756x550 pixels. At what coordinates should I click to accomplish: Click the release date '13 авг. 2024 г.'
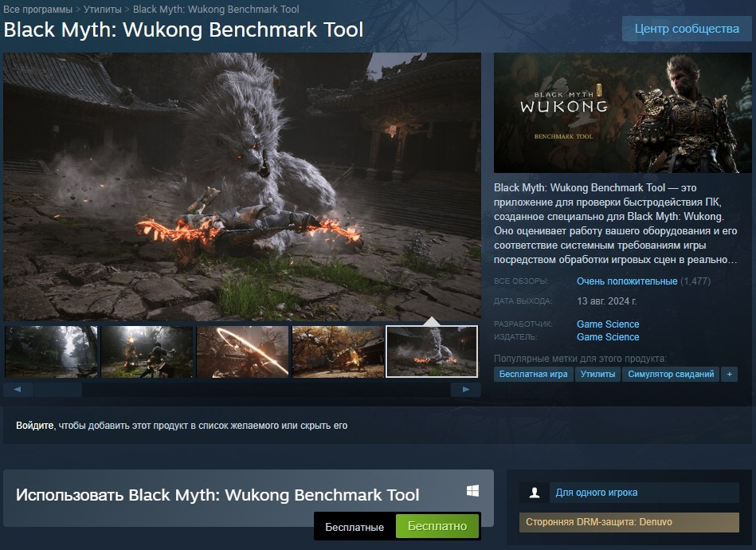[606, 301]
